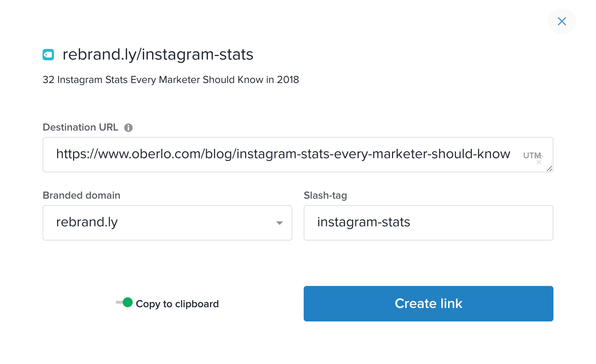Click the "32 Instagram Stats" page title text
This screenshot has height=364, width=596.
(171, 80)
